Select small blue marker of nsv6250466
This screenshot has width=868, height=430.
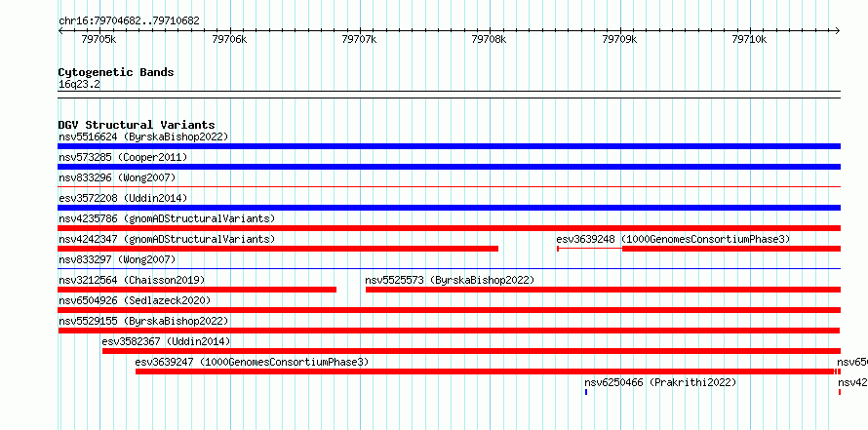tap(586, 392)
